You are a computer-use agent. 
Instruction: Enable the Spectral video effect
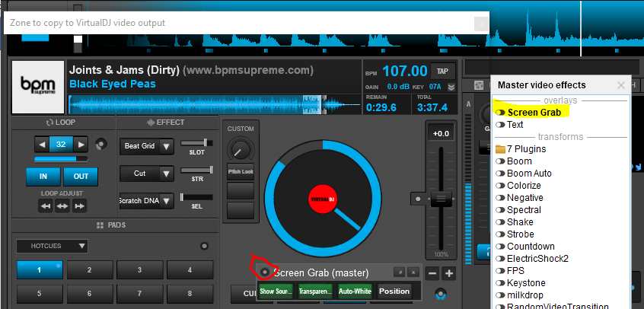[500, 210]
